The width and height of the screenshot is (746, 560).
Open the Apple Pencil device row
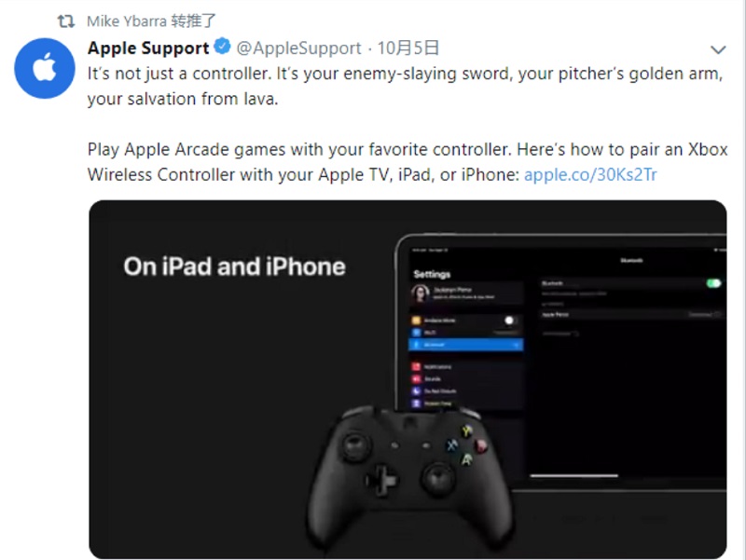point(631,315)
